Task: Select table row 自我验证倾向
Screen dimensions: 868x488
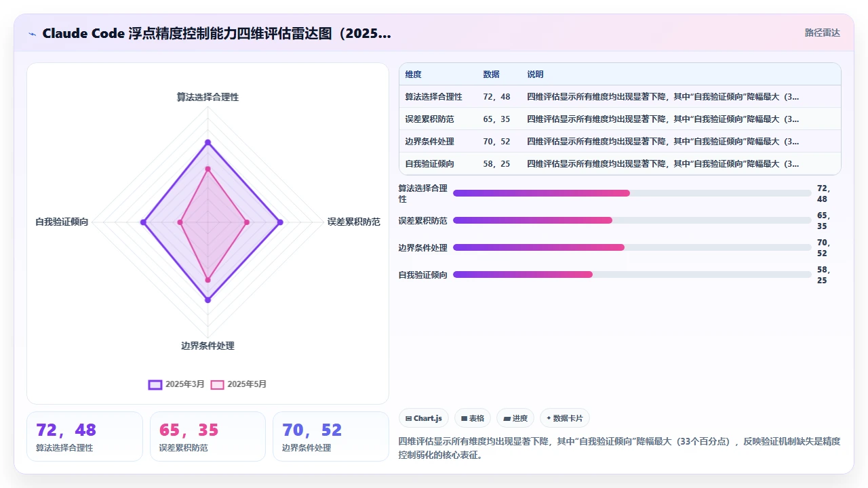Action: point(620,163)
